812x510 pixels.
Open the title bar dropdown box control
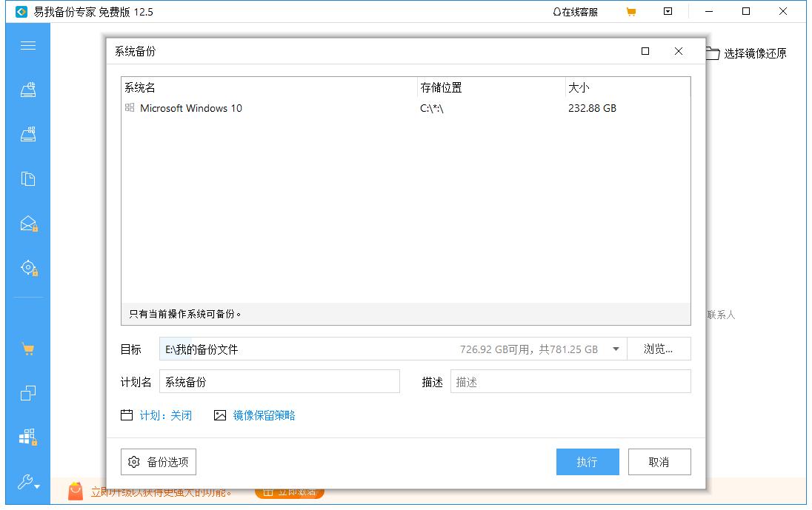coord(668,11)
